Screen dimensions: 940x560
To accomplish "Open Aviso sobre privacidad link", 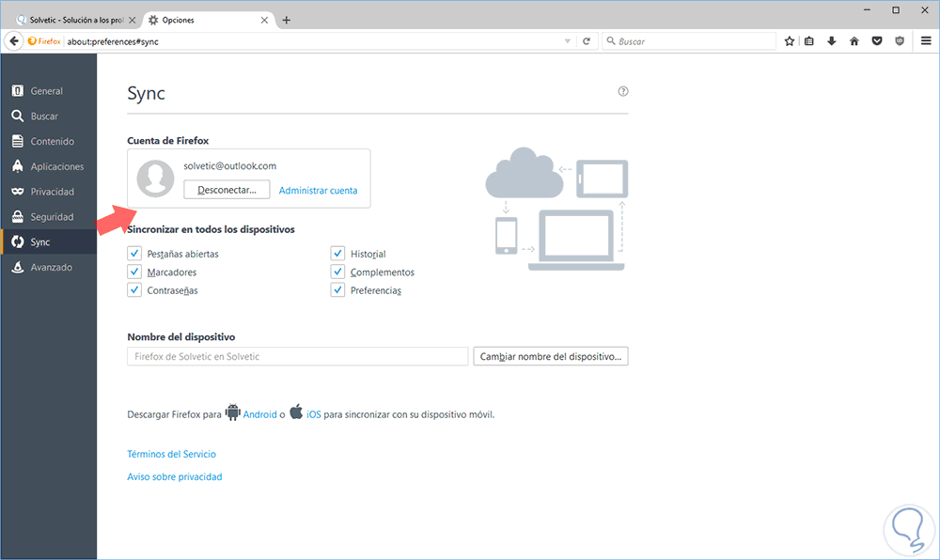I will [175, 476].
